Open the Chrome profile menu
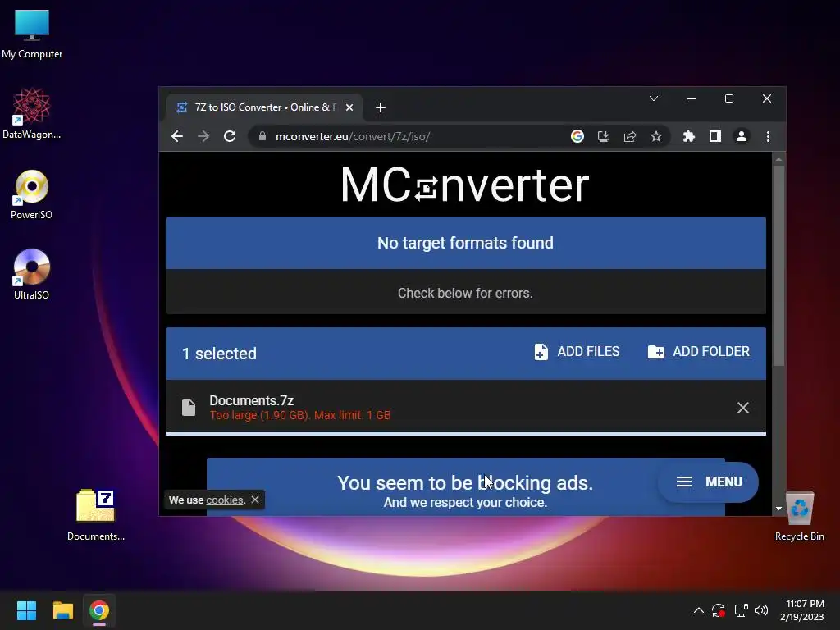 pyautogui.click(x=742, y=137)
